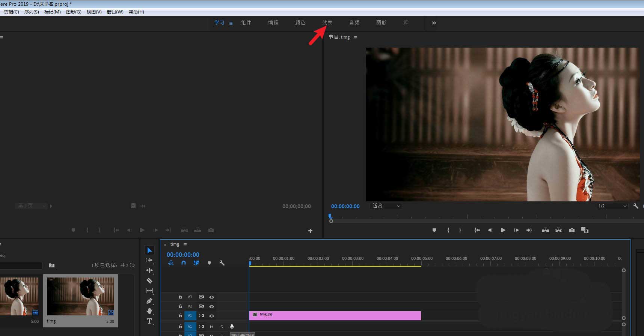Screen dimensions: 644x336
Task: Click the voice-over record microphone on A1
Action: 232,327
